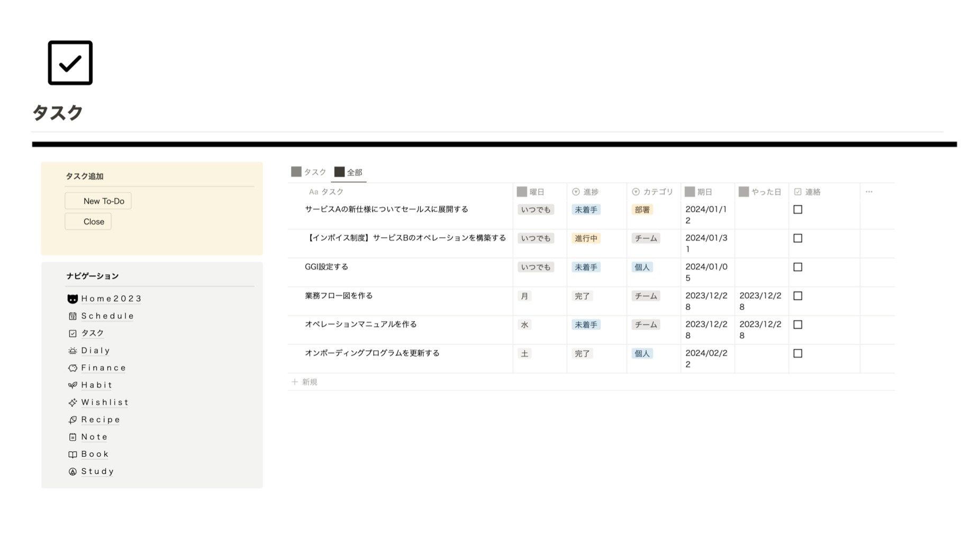Click the 月 weekday tag
The image size is (980, 543).
tap(524, 296)
